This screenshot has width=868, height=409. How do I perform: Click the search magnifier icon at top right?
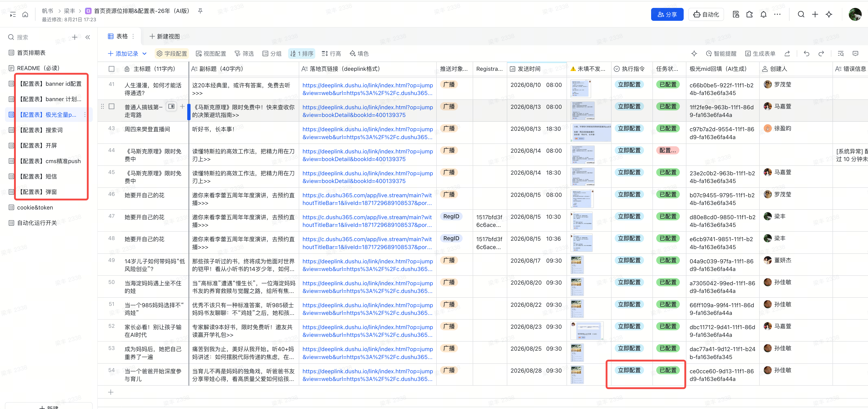pos(801,14)
